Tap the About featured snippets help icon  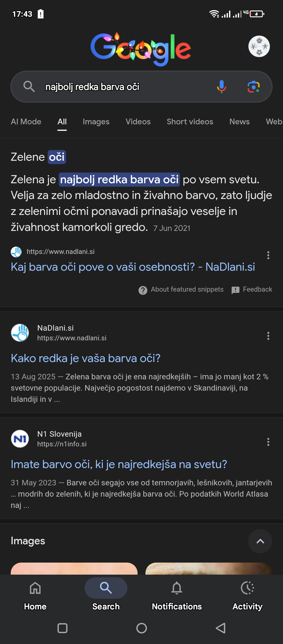pos(143,290)
